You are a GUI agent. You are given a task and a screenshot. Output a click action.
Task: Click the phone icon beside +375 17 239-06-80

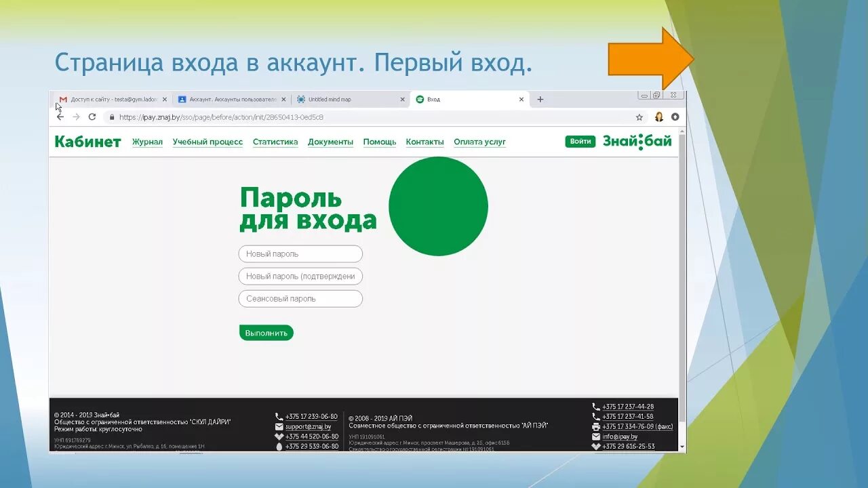point(279,417)
